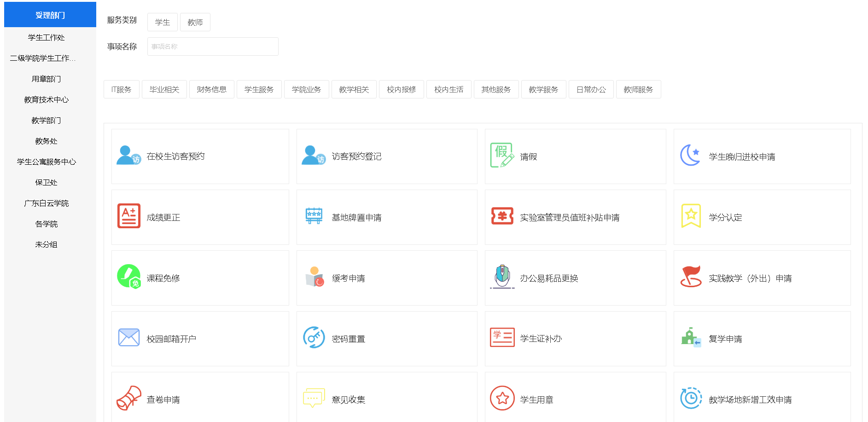Click the 成绩更正 grade correction icon

click(128, 216)
